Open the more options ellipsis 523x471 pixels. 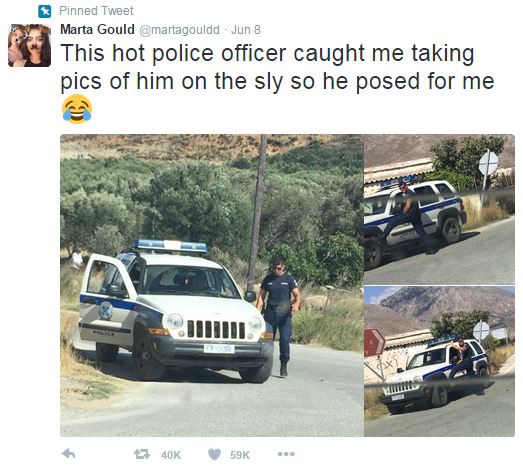[286, 454]
